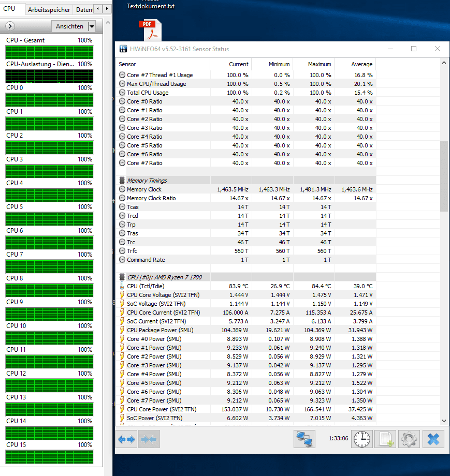This screenshot has width=450, height=476.
Task: Select the Memory Timings section header
Action: coord(246,181)
